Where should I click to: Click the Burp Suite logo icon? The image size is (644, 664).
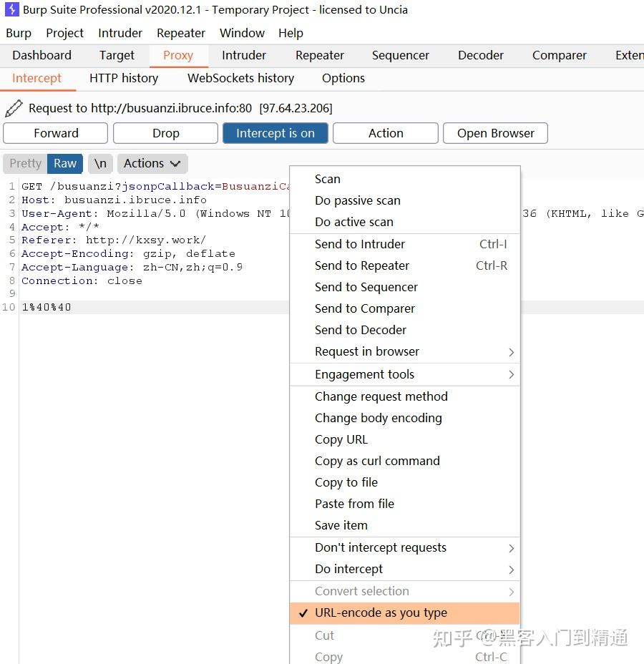click(x=11, y=10)
